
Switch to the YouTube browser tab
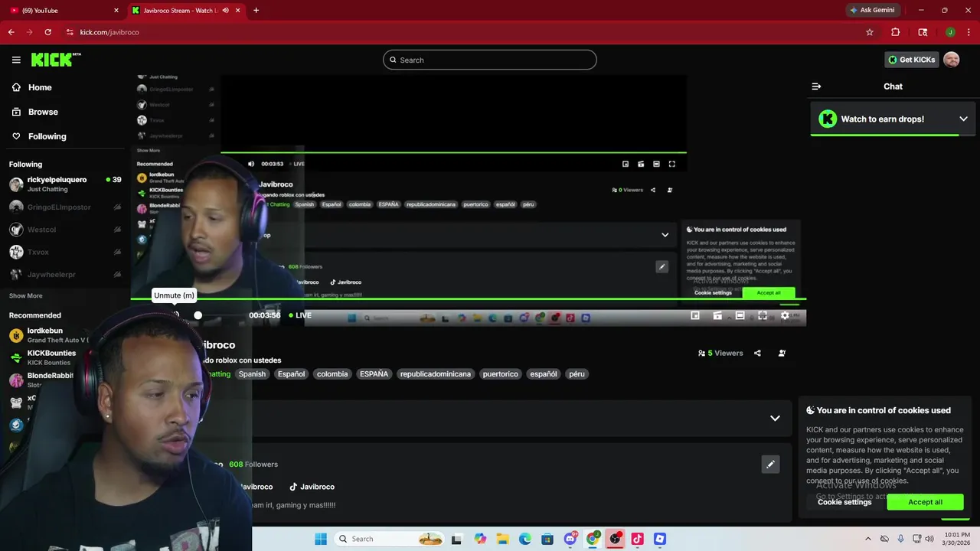65,10
